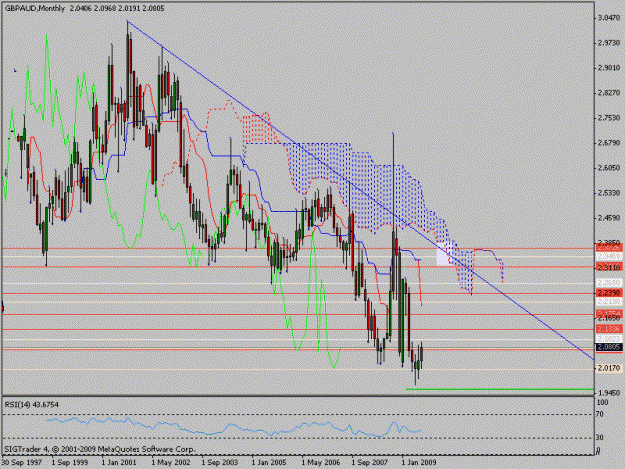Select the green horizontal support line

coord(500,389)
